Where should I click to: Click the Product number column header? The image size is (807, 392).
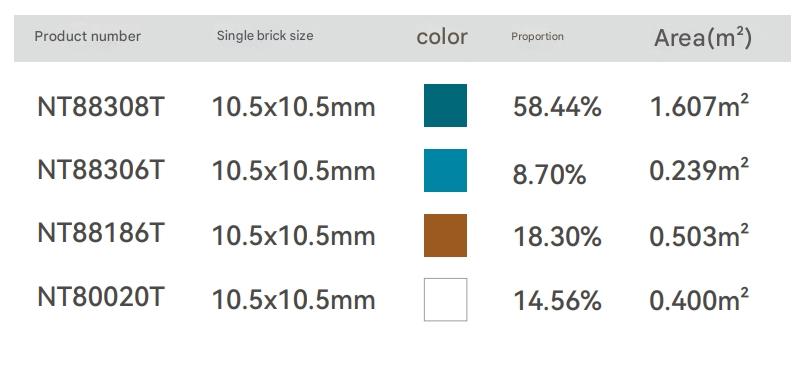point(87,37)
